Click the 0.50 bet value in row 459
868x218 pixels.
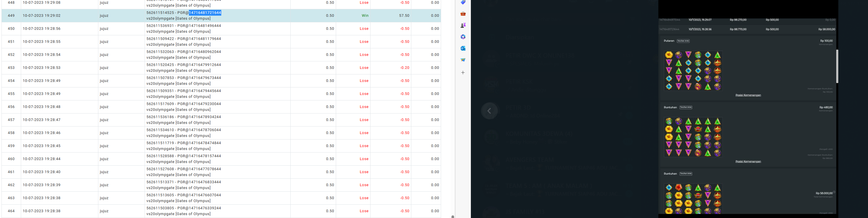[330, 146]
